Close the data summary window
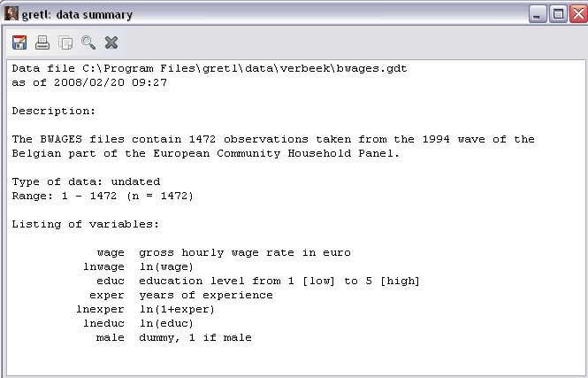588x378 pixels. (x=578, y=14)
